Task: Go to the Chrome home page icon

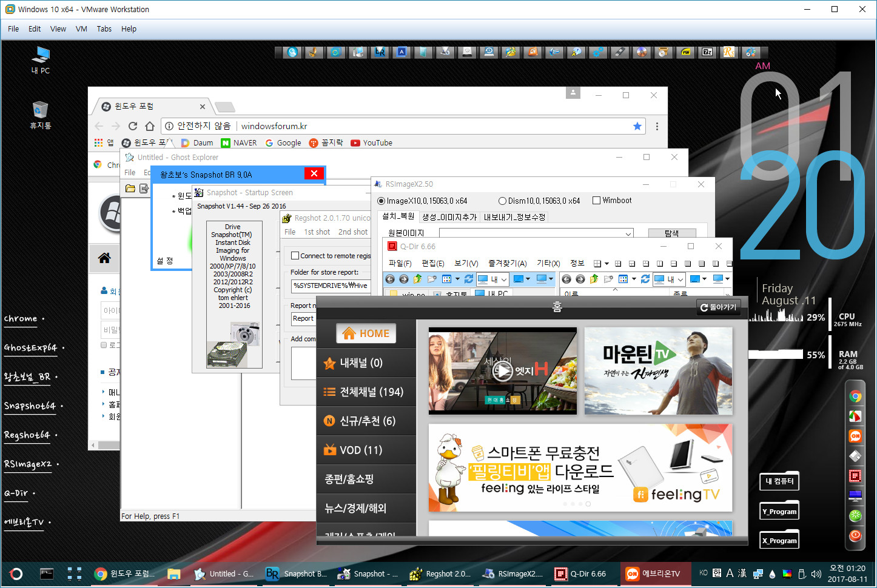Action: point(150,126)
